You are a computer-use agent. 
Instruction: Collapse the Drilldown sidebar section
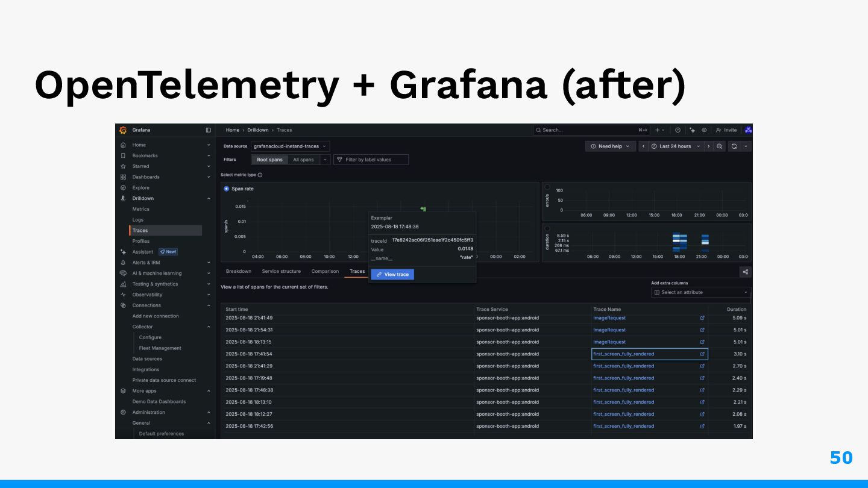(x=209, y=198)
